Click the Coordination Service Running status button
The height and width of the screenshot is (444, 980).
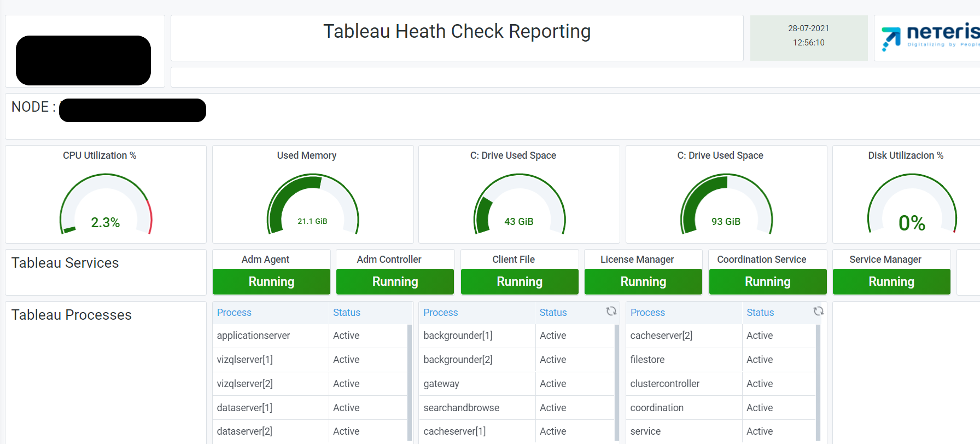pos(768,281)
